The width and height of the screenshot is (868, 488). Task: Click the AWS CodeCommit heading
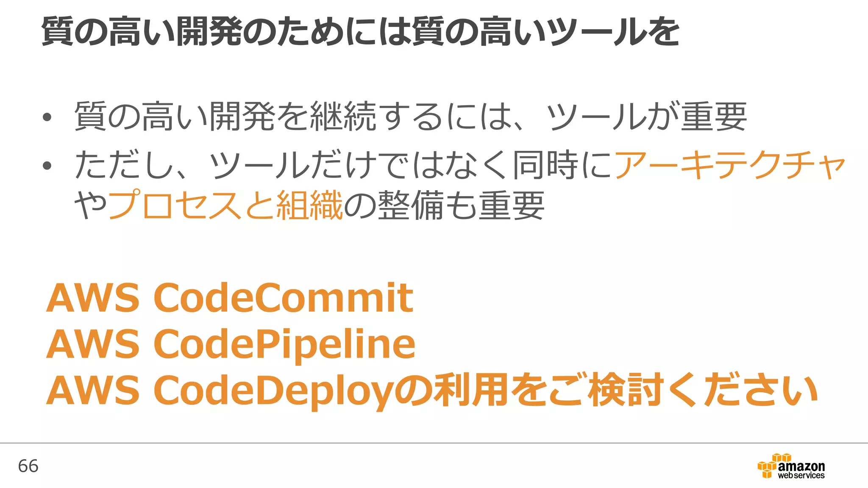coord(229,298)
